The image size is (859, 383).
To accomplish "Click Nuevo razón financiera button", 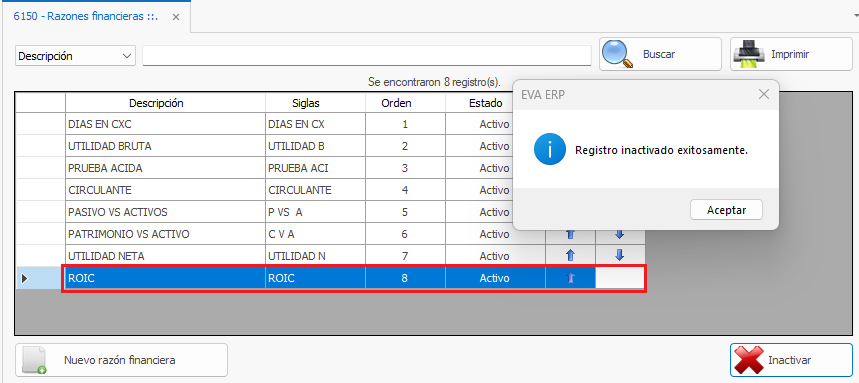I will click(121, 360).
